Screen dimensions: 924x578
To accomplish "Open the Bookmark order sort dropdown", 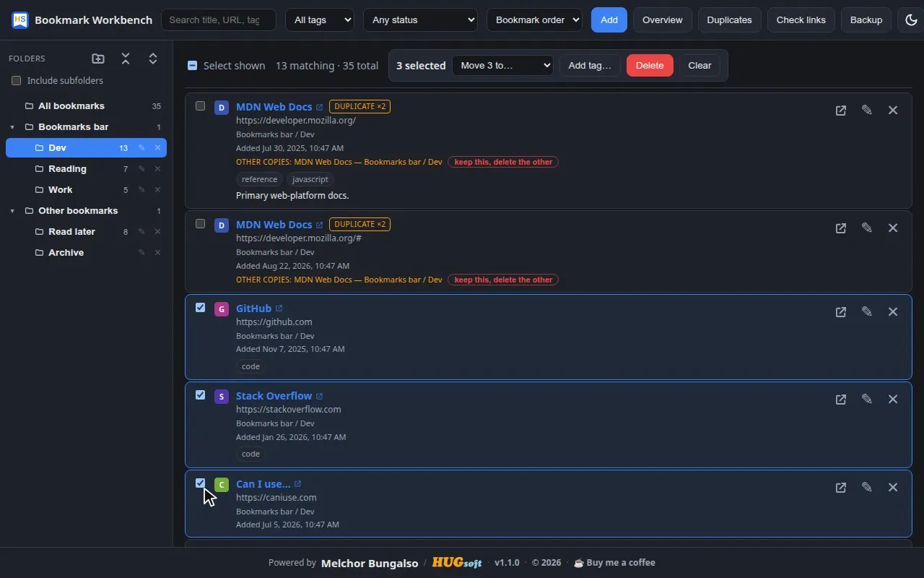I will (534, 20).
